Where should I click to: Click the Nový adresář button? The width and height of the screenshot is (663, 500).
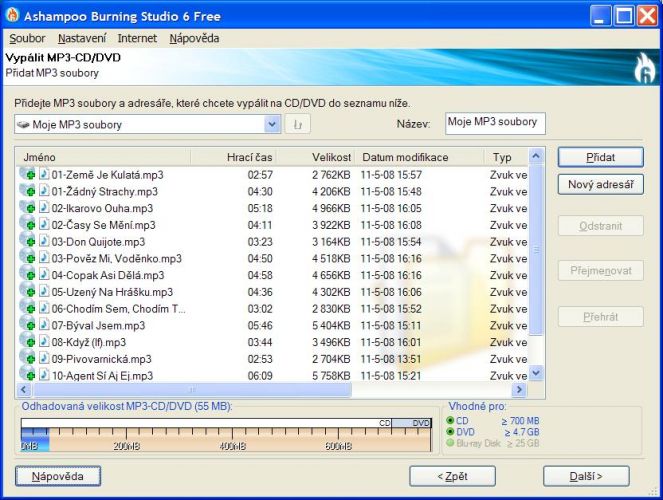coord(600,184)
